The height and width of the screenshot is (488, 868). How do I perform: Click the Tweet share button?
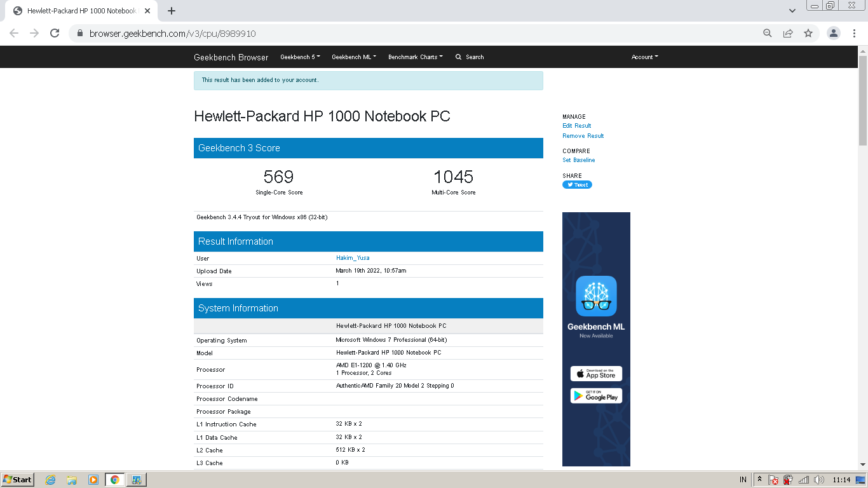point(577,185)
